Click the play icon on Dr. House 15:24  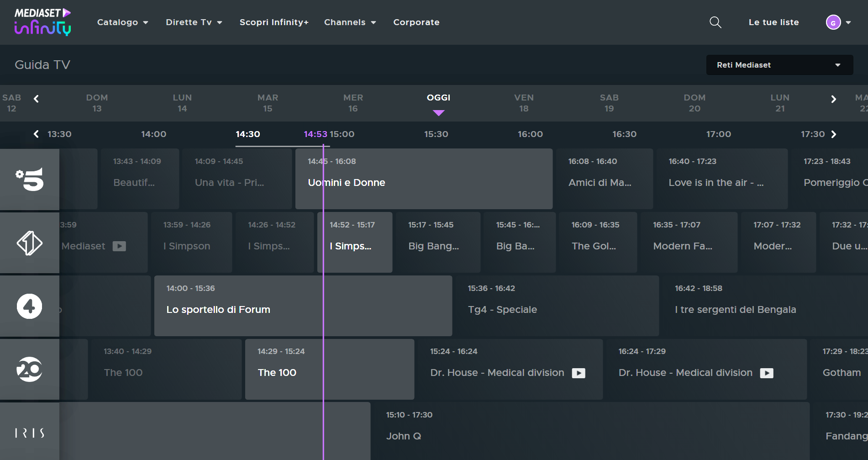579,373
